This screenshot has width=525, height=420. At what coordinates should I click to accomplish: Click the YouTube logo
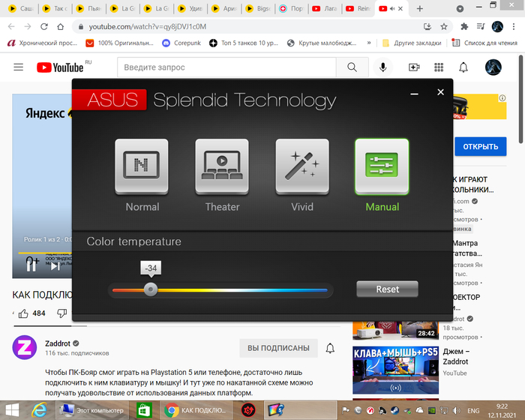pos(60,67)
